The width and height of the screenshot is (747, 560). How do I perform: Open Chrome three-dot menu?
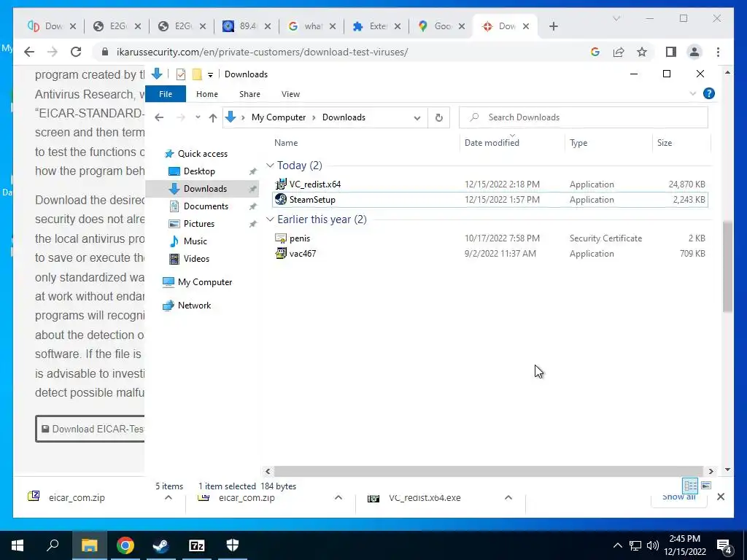click(718, 52)
